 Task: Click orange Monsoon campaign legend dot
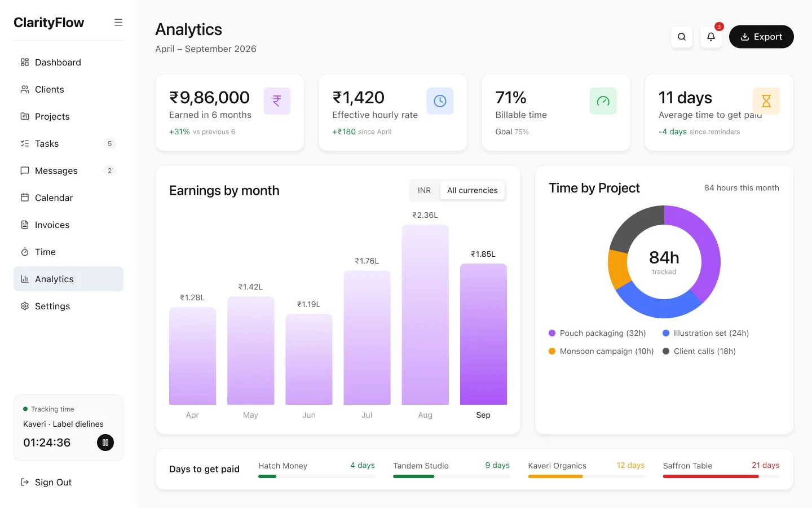552,351
